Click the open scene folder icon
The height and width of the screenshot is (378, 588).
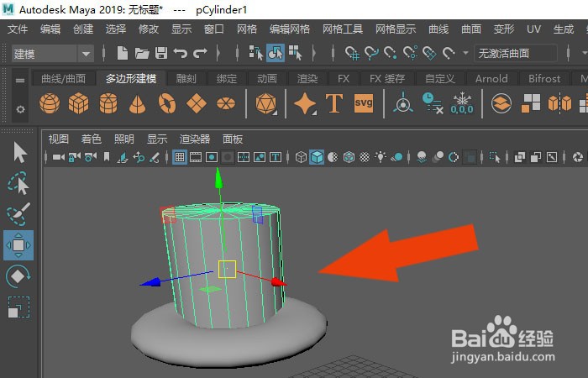pos(142,53)
